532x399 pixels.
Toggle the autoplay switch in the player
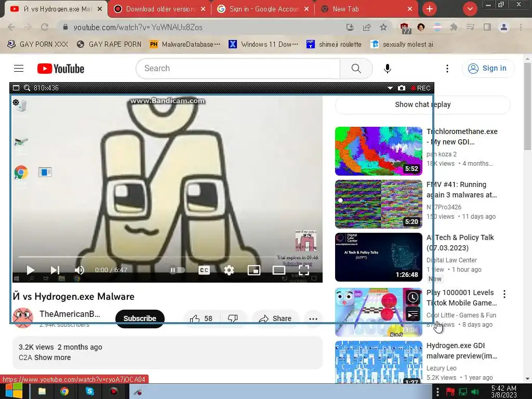click(178, 270)
